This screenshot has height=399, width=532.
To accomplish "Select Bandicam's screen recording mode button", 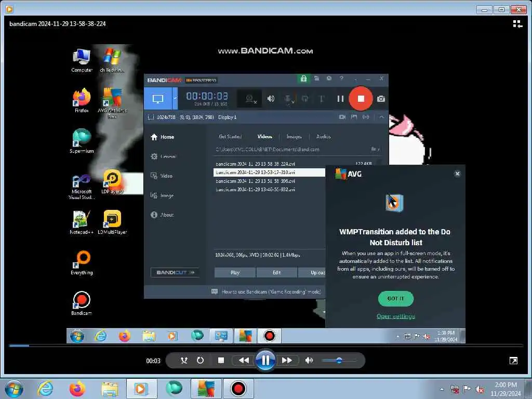I will tap(158, 99).
